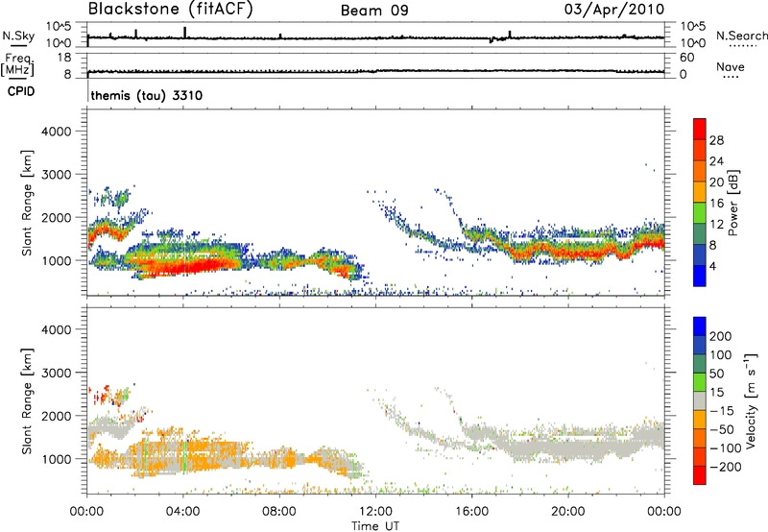Click the "Time UT" axis label

pos(375,526)
